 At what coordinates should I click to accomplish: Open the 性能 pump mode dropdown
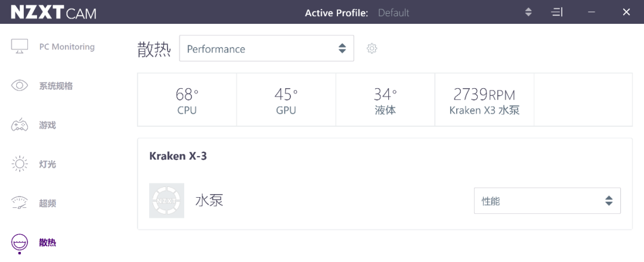pyautogui.click(x=547, y=201)
